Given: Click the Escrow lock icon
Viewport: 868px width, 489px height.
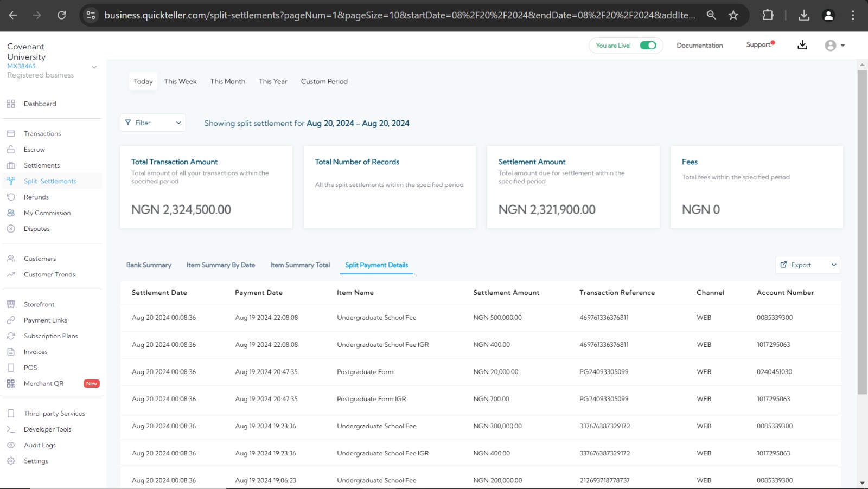Looking at the screenshot, I should pos(11,150).
